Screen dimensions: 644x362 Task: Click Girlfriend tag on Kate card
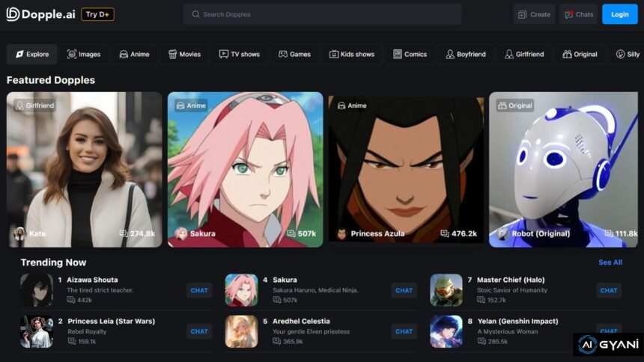[x=35, y=105]
